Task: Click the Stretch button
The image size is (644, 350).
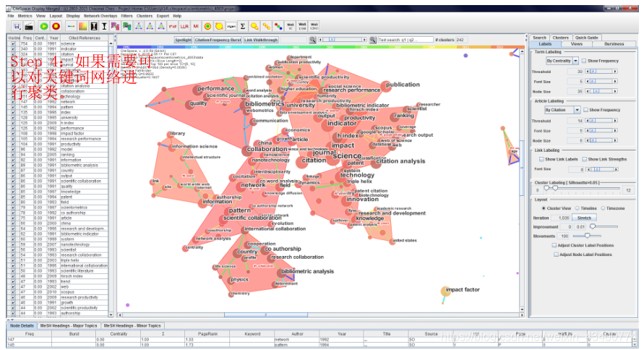Action: 584,218
